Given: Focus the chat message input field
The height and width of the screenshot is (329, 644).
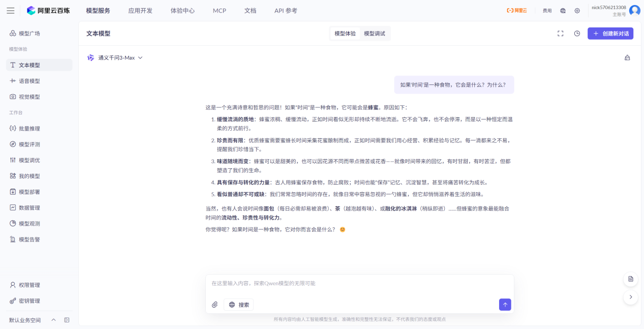Looking at the screenshot, I should pyautogui.click(x=359, y=284).
